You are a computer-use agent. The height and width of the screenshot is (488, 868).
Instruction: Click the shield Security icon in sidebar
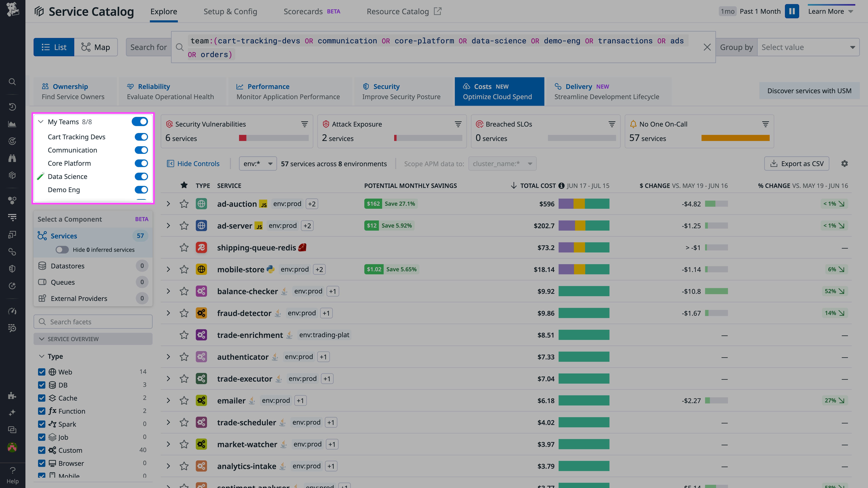[13, 268]
